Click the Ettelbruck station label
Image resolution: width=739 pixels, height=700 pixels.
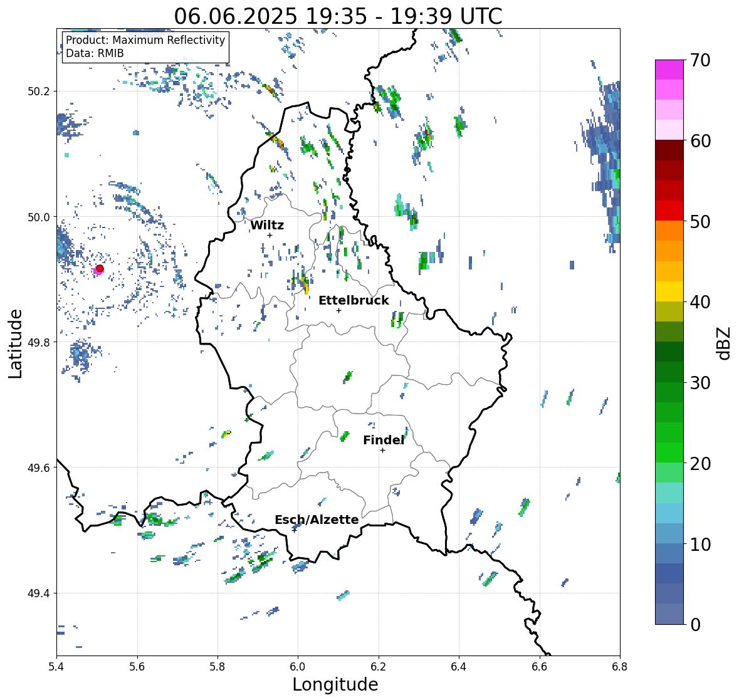tap(354, 300)
